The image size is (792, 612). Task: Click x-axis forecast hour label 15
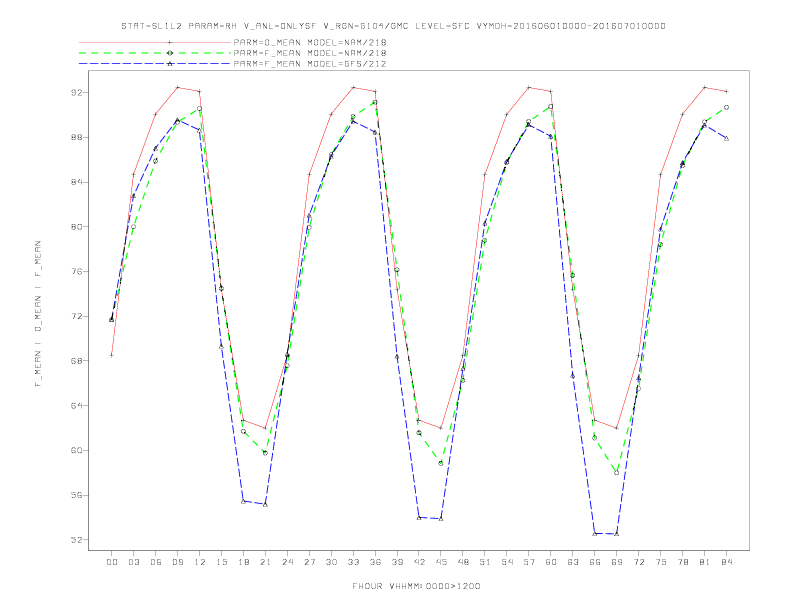point(221,562)
